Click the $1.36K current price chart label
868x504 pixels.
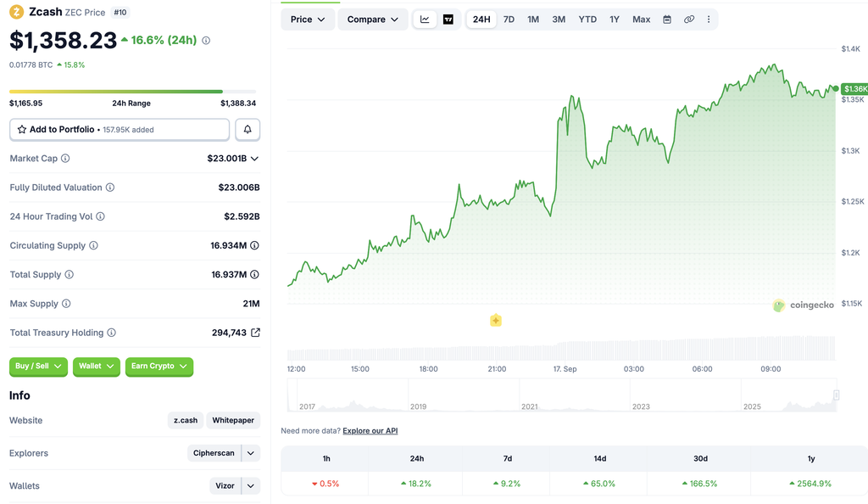click(x=854, y=88)
